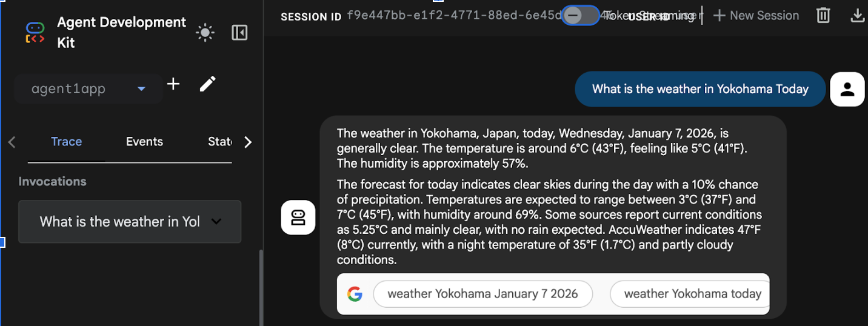This screenshot has width=868, height=326.
Task: Click the user avatar icon
Action: (x=847, y=89)
